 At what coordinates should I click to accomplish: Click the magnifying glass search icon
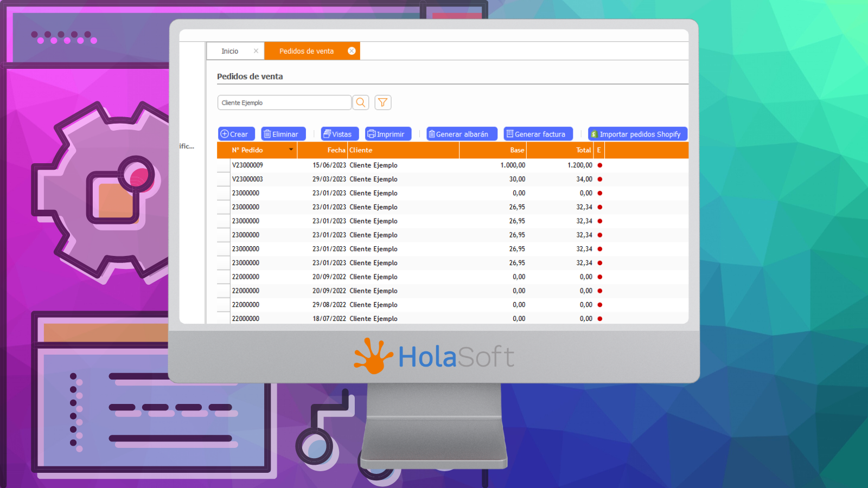[361, 102]
